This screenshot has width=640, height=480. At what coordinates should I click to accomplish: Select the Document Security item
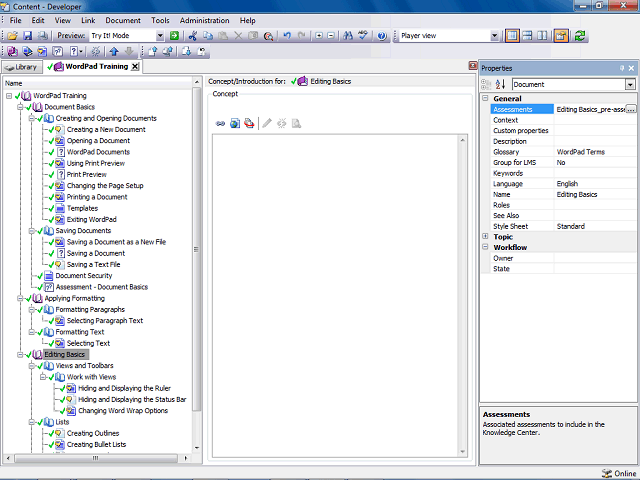[x=84, y=276]
